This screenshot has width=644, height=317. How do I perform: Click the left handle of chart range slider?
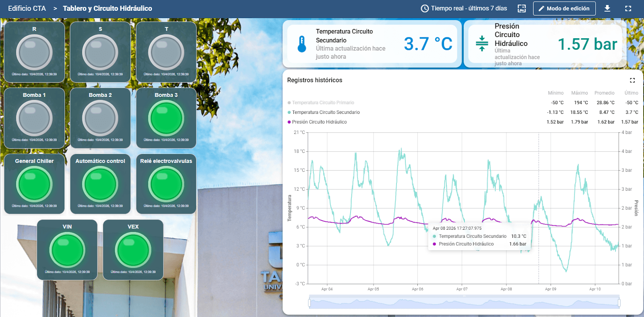pos(310,303)
